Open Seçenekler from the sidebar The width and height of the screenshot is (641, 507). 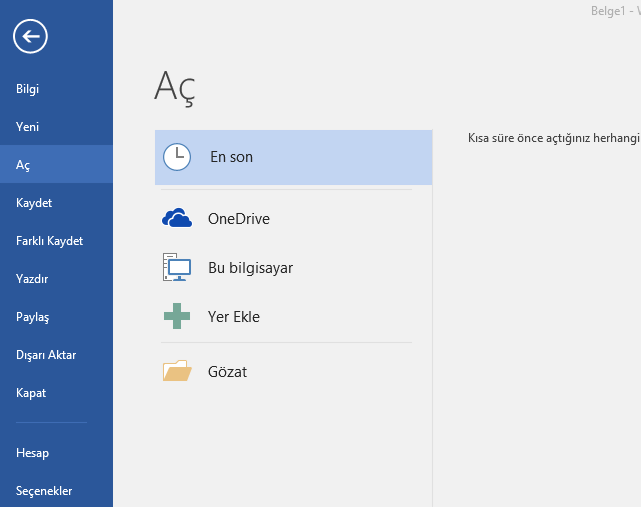coord(44,491)
